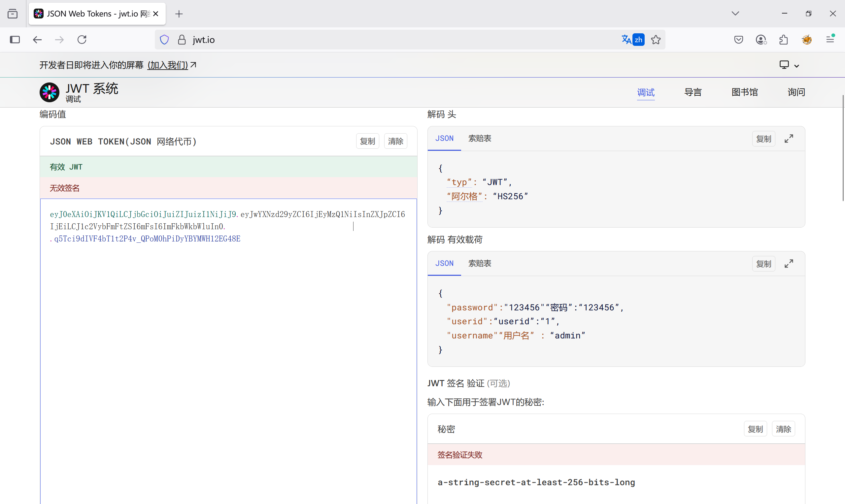Open the Pocket save icon

coord(738,40)
